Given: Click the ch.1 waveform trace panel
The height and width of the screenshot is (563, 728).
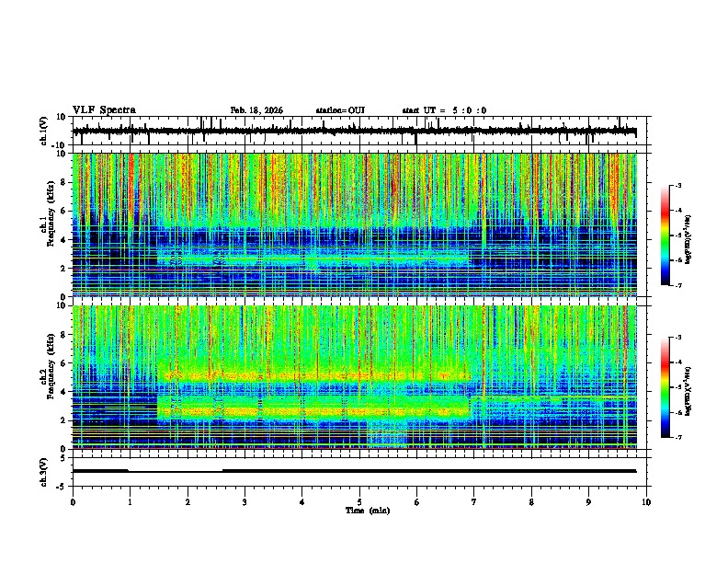Looking at the screenshot, I should pyautogui.click(x=361, y=131).
